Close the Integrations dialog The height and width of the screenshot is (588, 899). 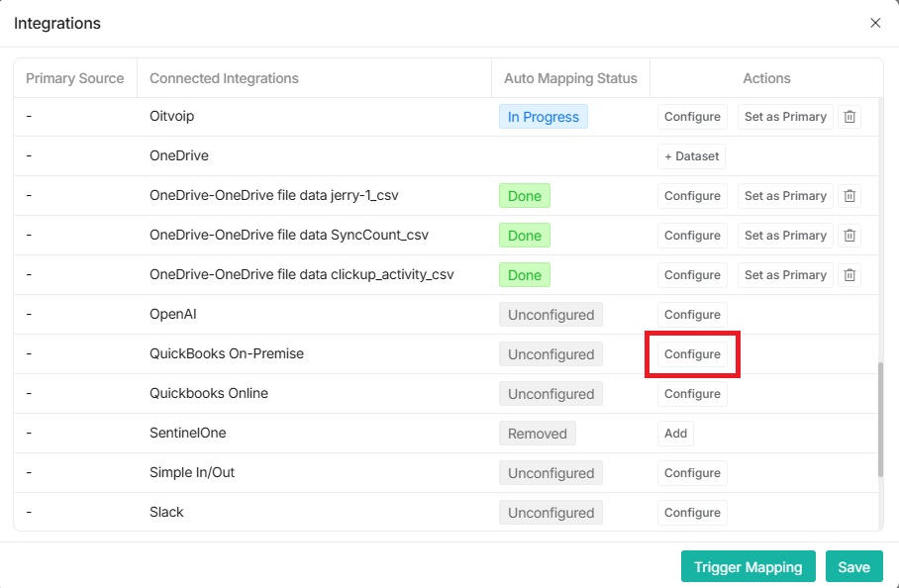875,23
